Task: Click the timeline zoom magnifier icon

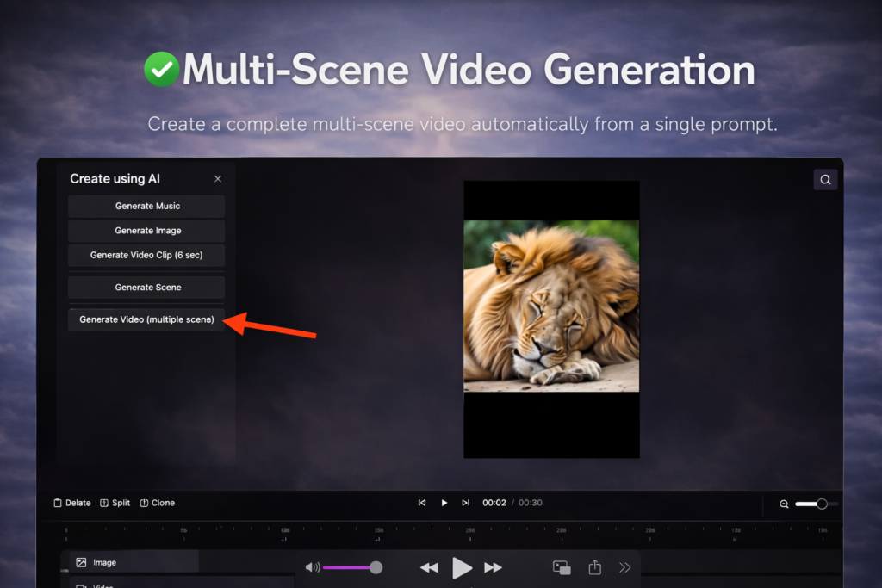Action: 785,504
